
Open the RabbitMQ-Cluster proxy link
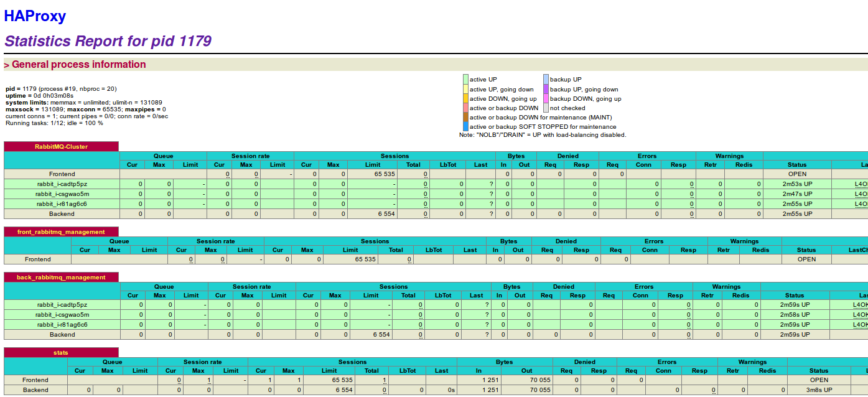[61, 147]
